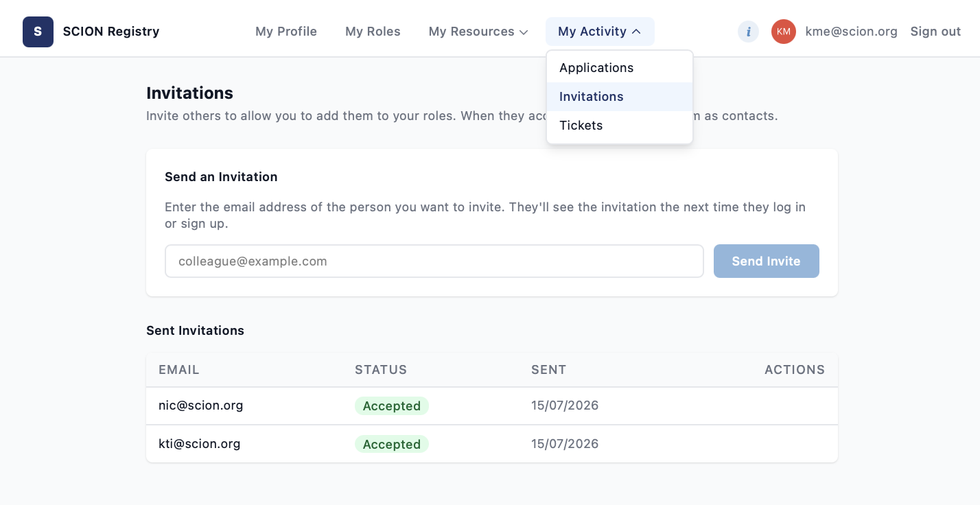Screen dimensions: 980x505
Task: Click the kme@scion.org account label
Action: tap(851, 32)
